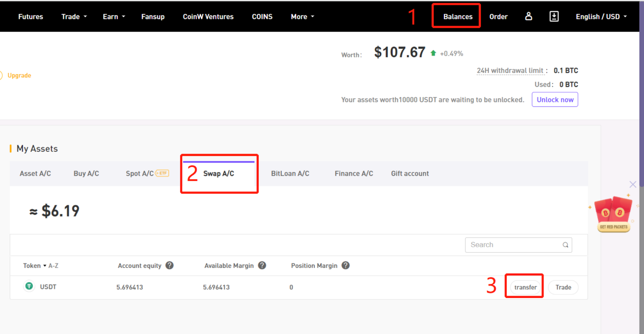This screenshot has height=334, width=644.
Task: Click the green worth increase arrow
Action: point(433,53)
